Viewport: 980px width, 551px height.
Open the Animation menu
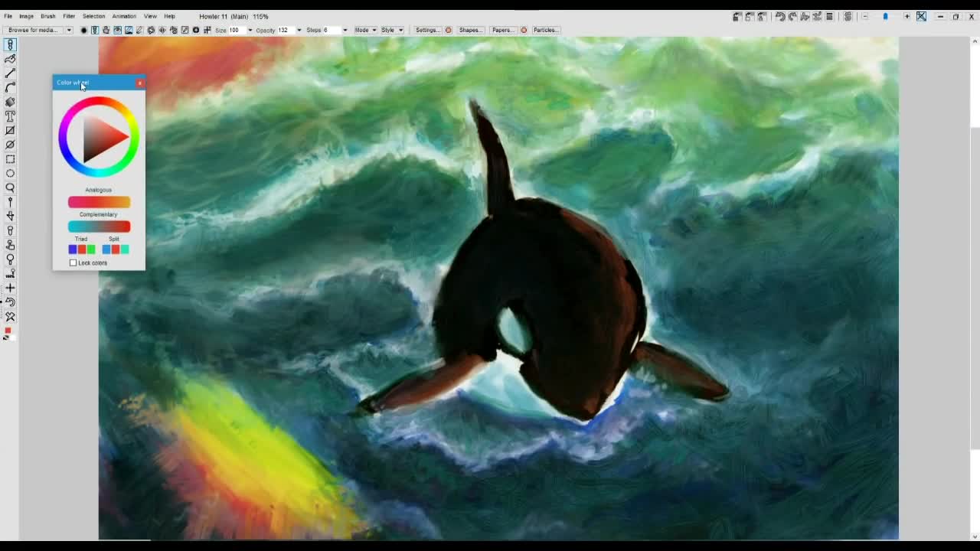point(123,16)
